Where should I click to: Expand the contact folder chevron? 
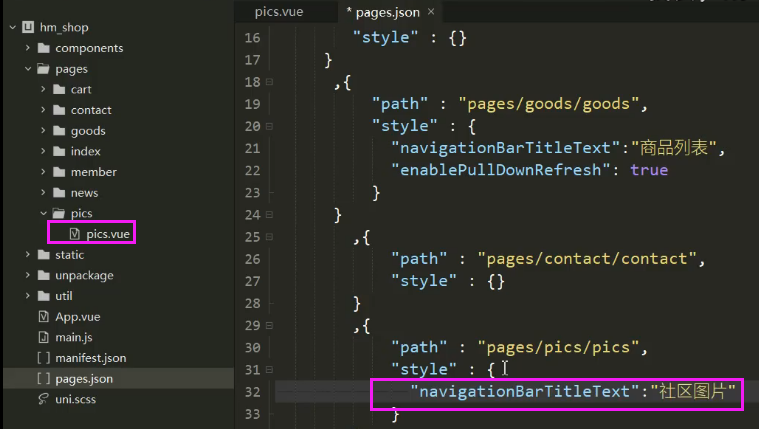point(43,110)
